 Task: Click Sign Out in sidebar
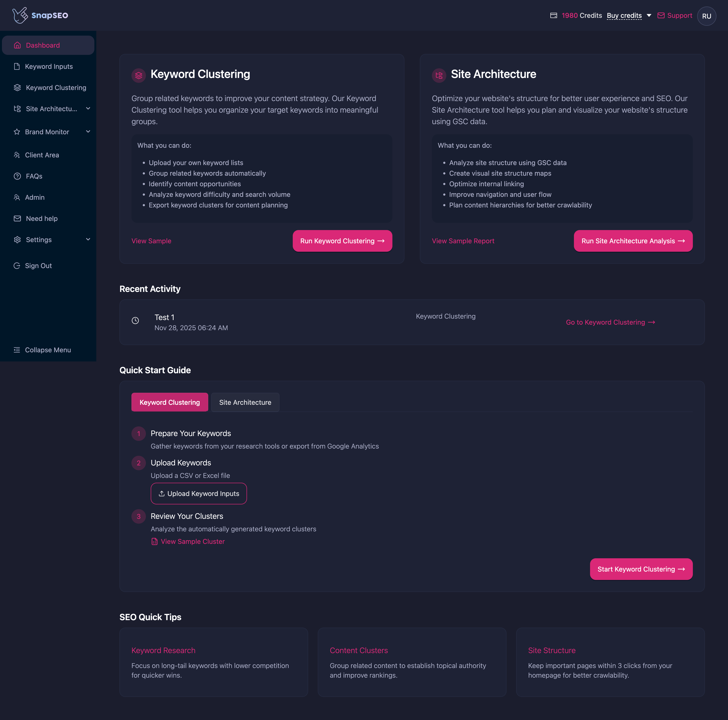[39, 265]
